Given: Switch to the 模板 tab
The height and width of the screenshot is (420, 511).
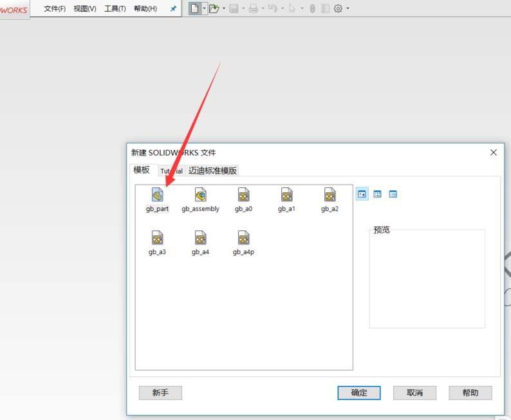Looking at the screenshot, I should point(142,170).
